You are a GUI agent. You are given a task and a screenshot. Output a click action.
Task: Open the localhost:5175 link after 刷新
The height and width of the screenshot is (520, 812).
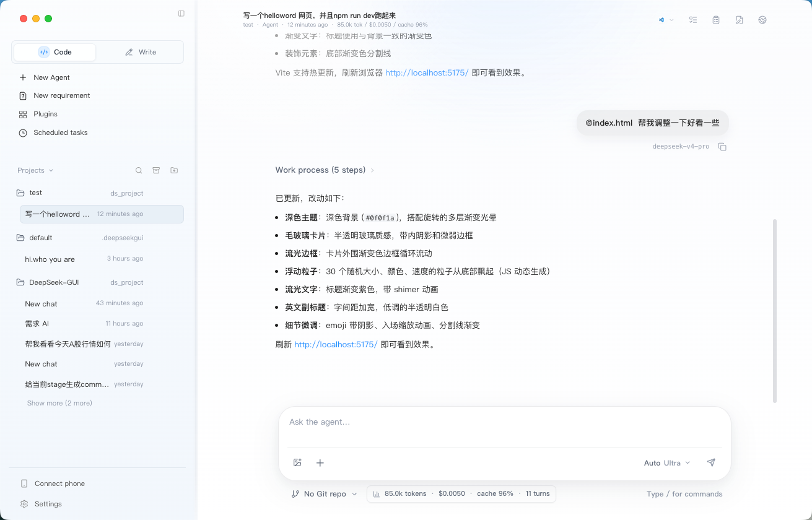point(336,344)
